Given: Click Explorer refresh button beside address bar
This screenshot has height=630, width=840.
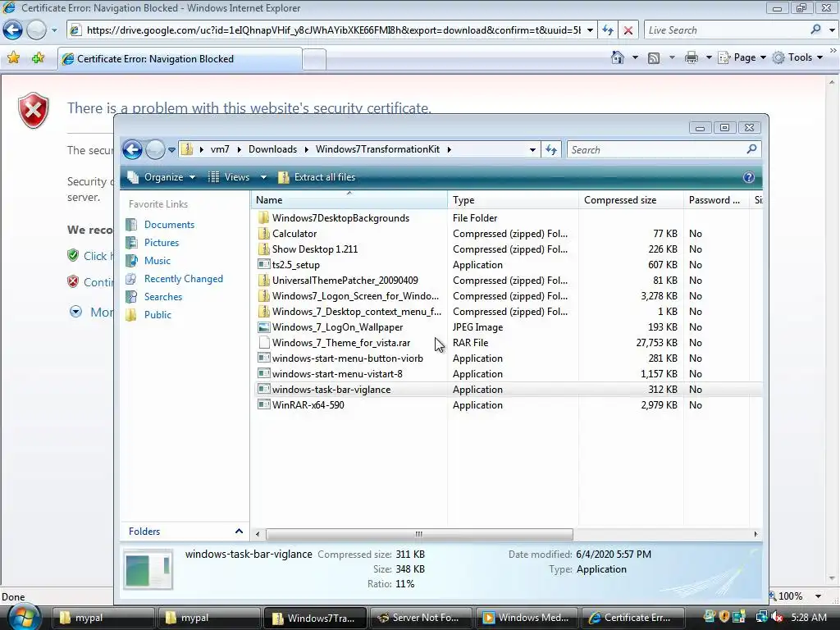Looking at the screenshot, I should tap(551, 149).
